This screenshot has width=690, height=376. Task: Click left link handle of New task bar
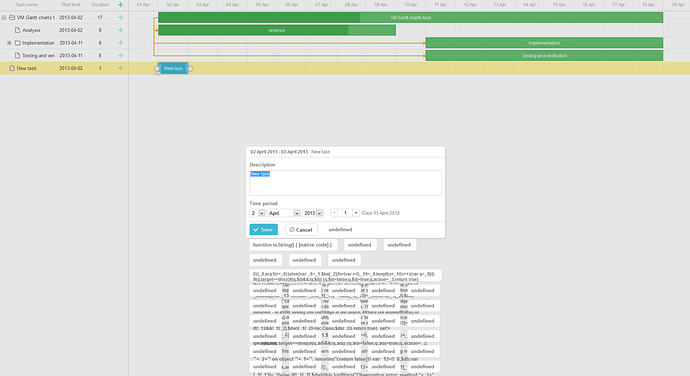coord(157,69)
